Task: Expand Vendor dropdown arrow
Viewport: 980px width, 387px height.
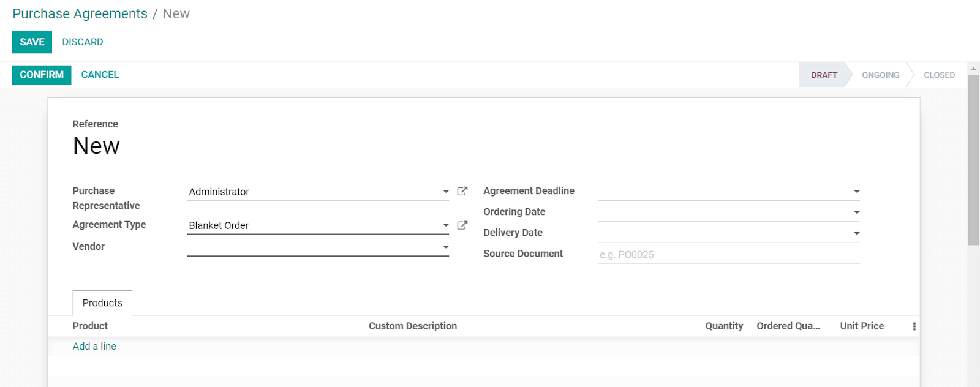Action: click(446, 247)
